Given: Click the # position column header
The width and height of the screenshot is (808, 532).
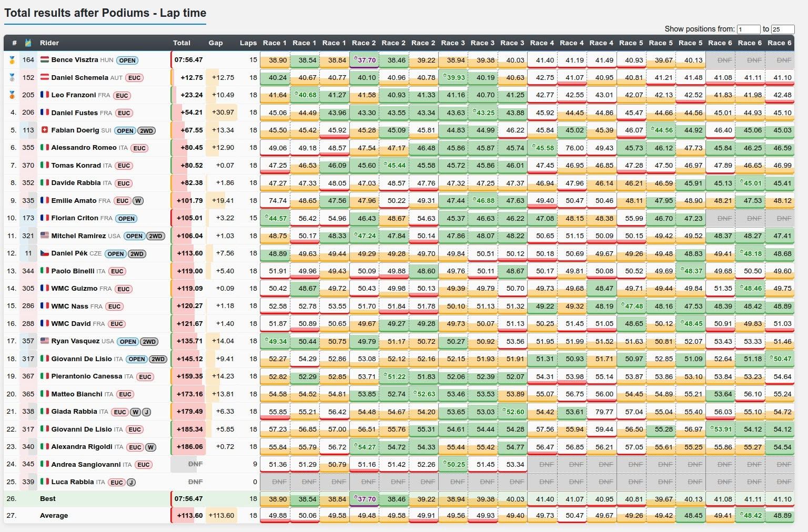Looking at the screenshot, I should coord(14,43).
